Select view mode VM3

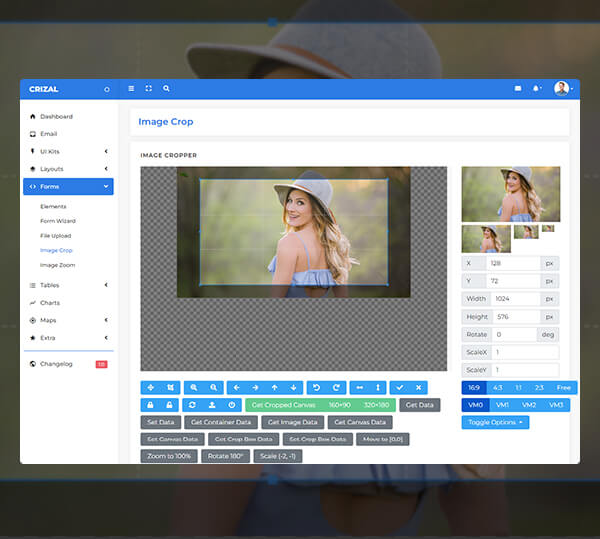click(x=556, y=405)
